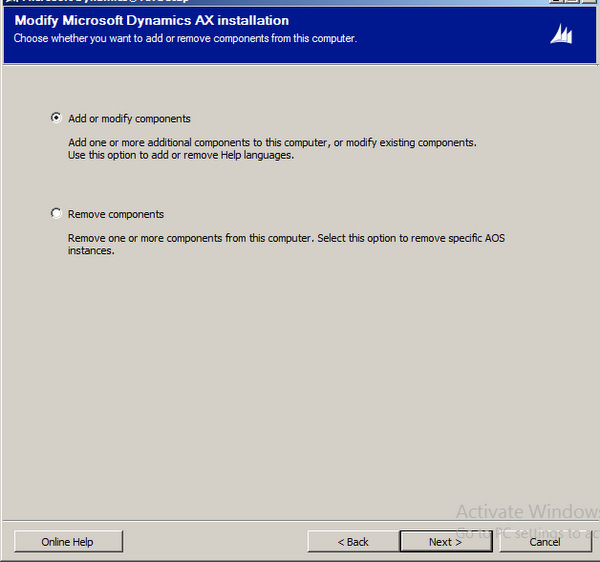Viewport: 600px width, 562px height.
Task: Click the 'Choose whether you want to add or remove' subtitle
Action: 185,39
